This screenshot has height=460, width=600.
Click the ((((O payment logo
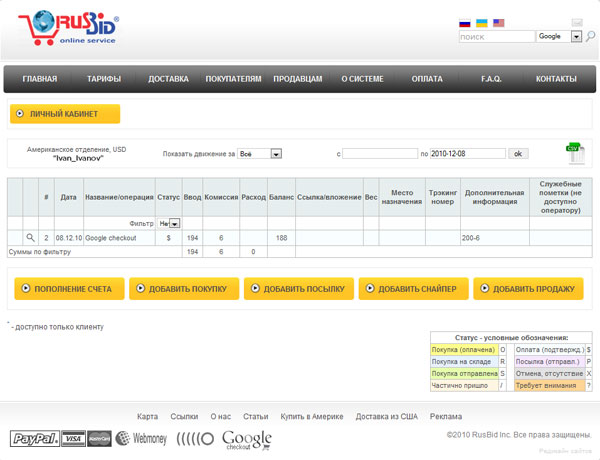[195, 439]
